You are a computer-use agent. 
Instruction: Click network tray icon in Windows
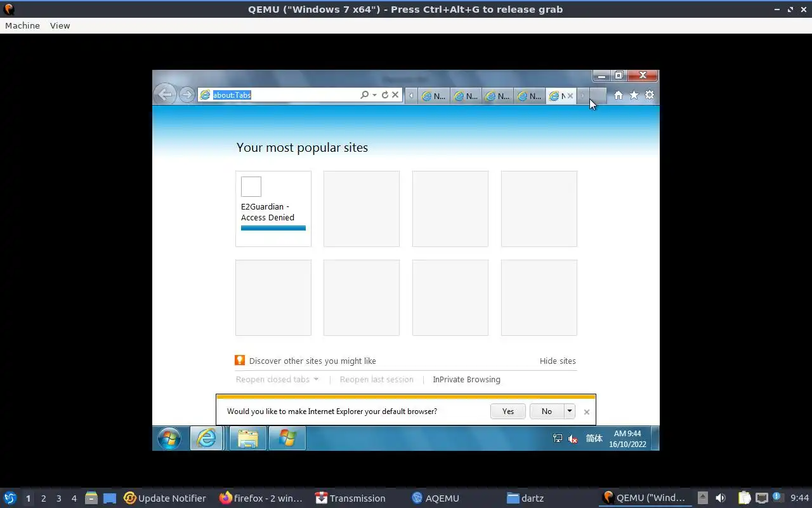tap(558, 438)
